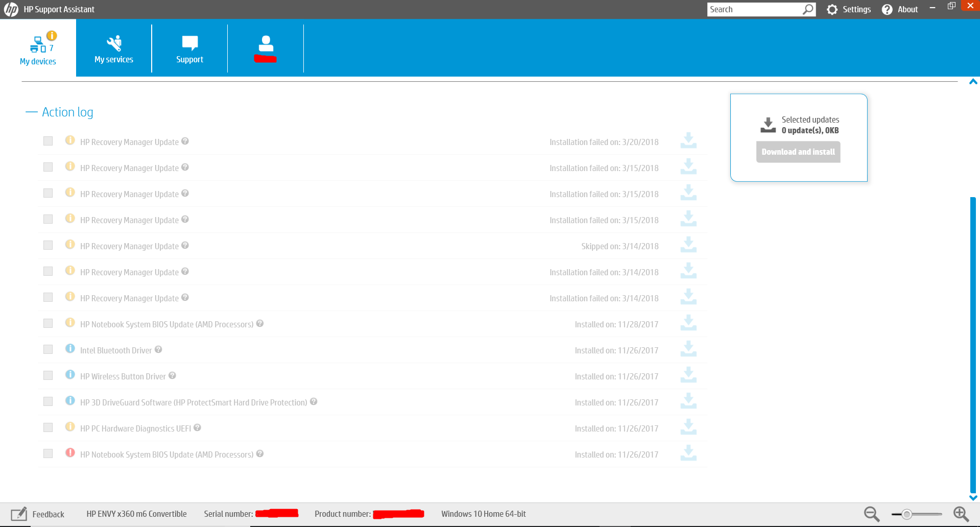This screenshot has width=980, height=527.
Task: Switch to the Support tab
Action: [189, 49]
